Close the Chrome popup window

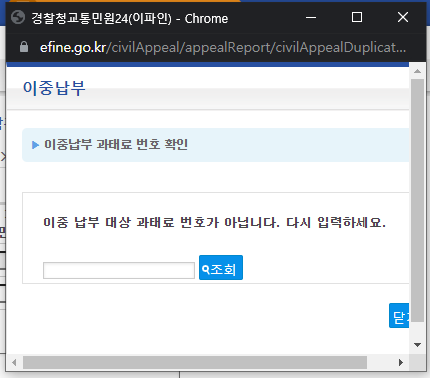tap(403, 17)
